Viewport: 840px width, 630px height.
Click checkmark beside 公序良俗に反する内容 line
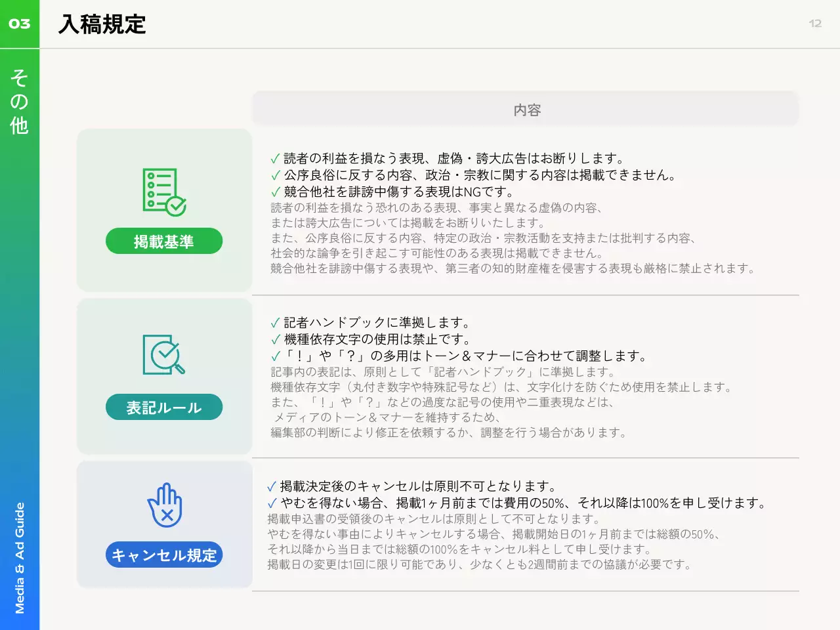click(x=276, y=175)
